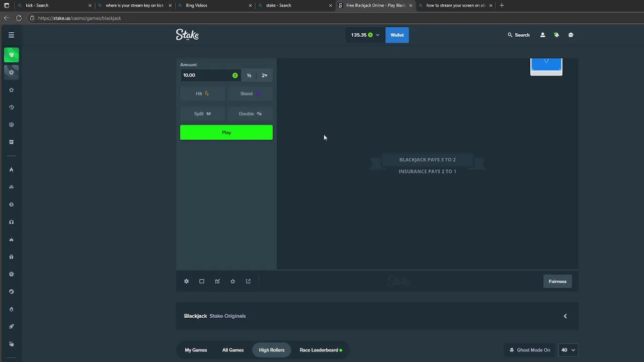This screenshot has height=362, width=644.
Task: Switch to My Games tab
Action: tap(196, 350)
